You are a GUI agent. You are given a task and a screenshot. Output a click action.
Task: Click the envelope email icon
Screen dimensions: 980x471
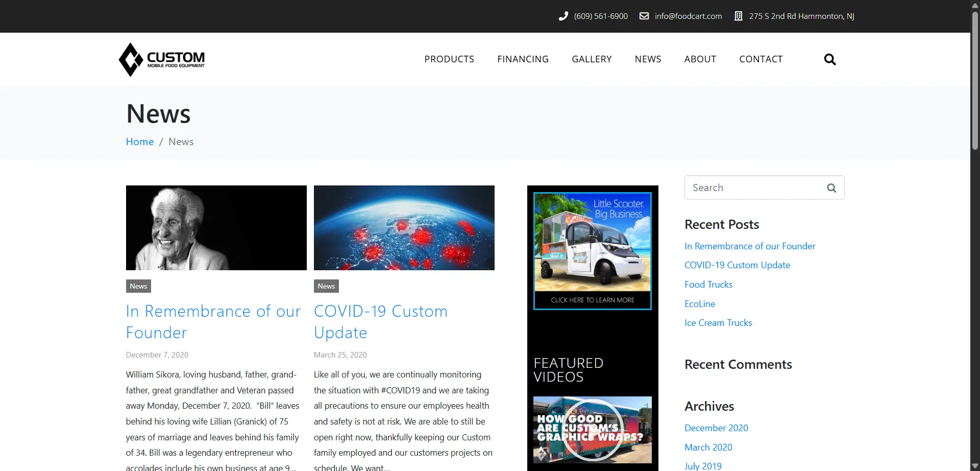point(644,16)
